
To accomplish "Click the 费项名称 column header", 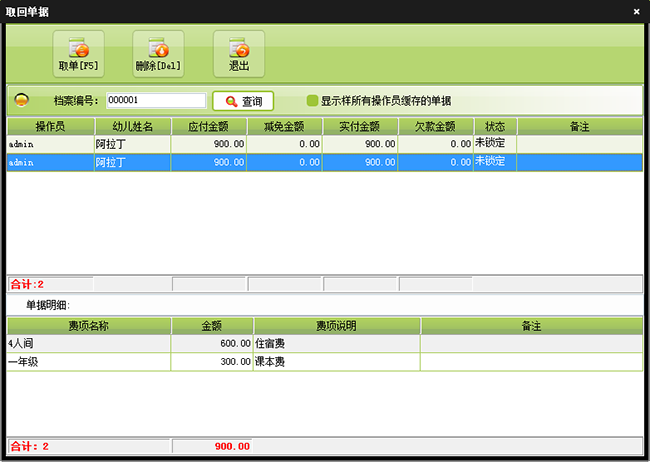I will (88, 326).
